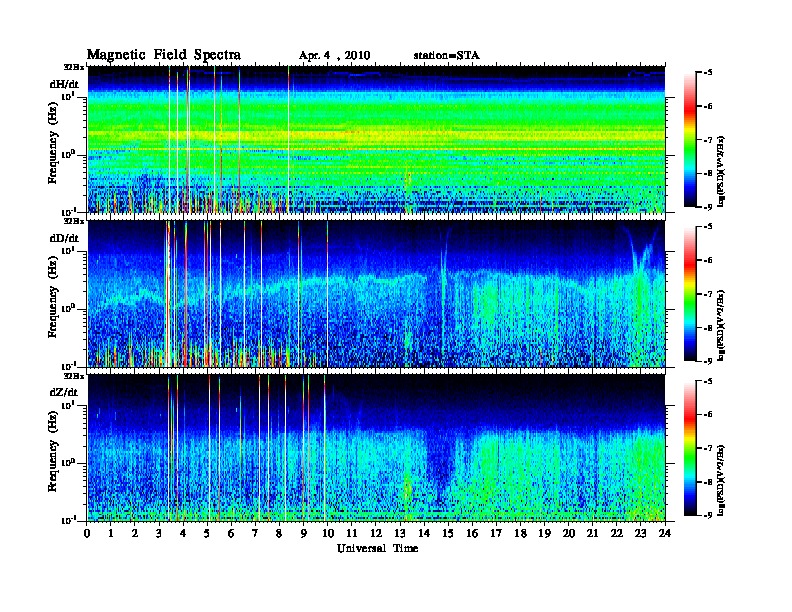Click the hour 24 tick label

click(x=665, y=533)
